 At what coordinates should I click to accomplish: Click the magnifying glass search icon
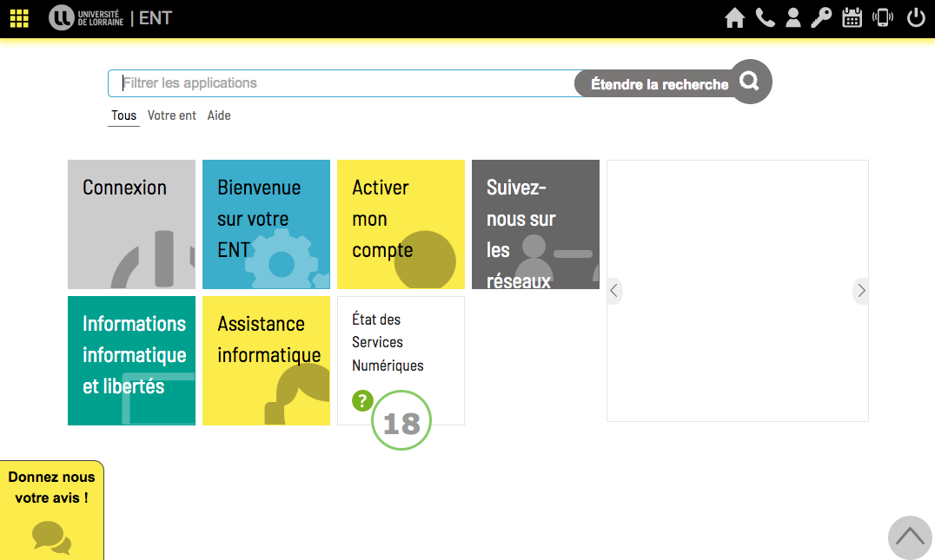coord(750,82)
